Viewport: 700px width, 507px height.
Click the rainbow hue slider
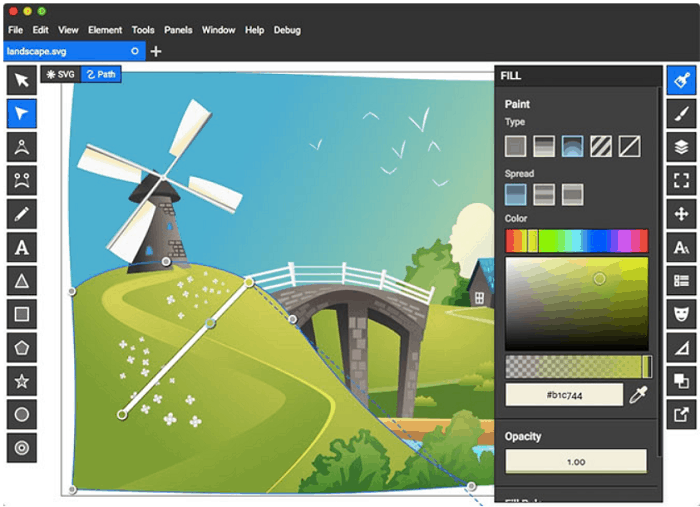point(576,241)
